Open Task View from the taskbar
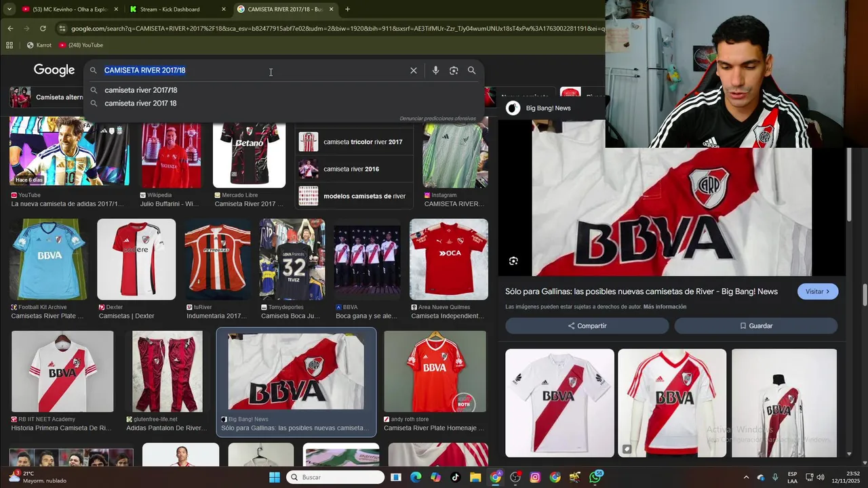The height and width of the screenshot is (488, 868). (396, 477)
